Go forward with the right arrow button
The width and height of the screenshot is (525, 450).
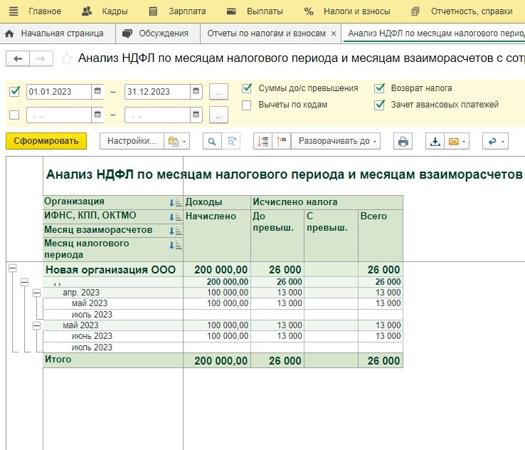tap(41, 59)
